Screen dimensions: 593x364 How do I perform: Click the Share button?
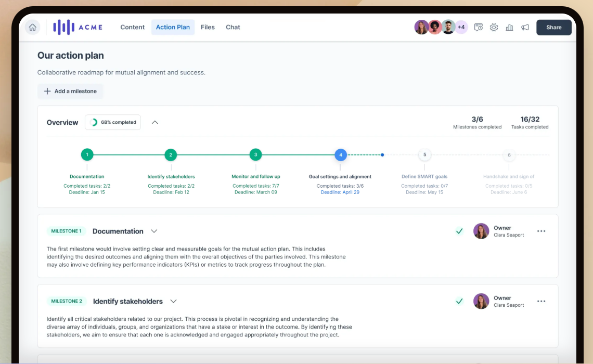click(553, 27)
